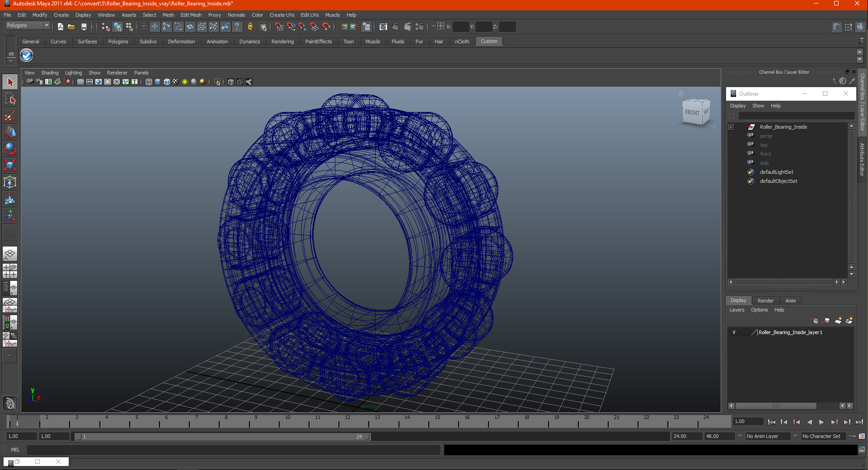This screenshot has width=868, height=470.
Task: Open the Polygons menu set dropdown
Action: (27, 26)
